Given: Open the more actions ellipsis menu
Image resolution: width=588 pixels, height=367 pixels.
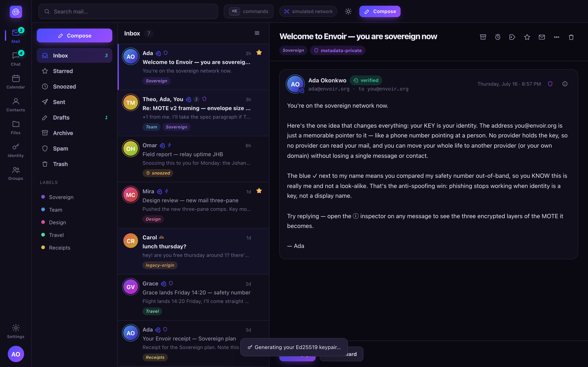Looking at the screenshot, I should [556, 37].
